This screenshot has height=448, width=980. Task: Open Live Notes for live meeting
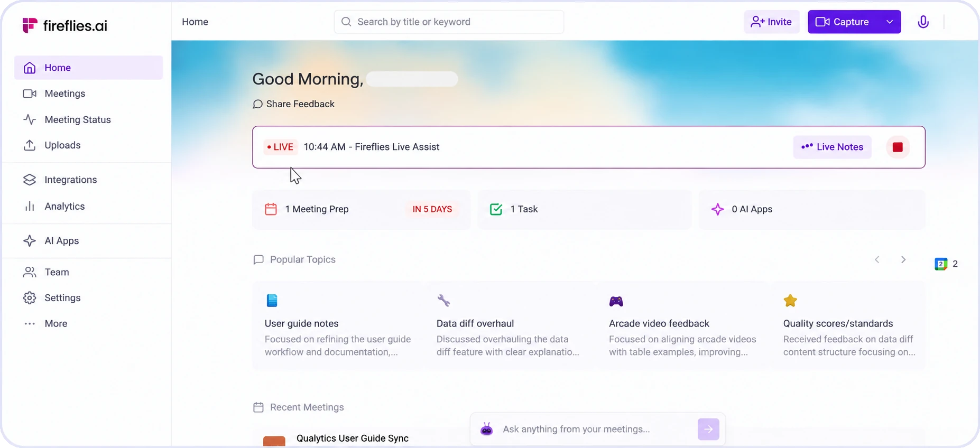tap(833, 147)
